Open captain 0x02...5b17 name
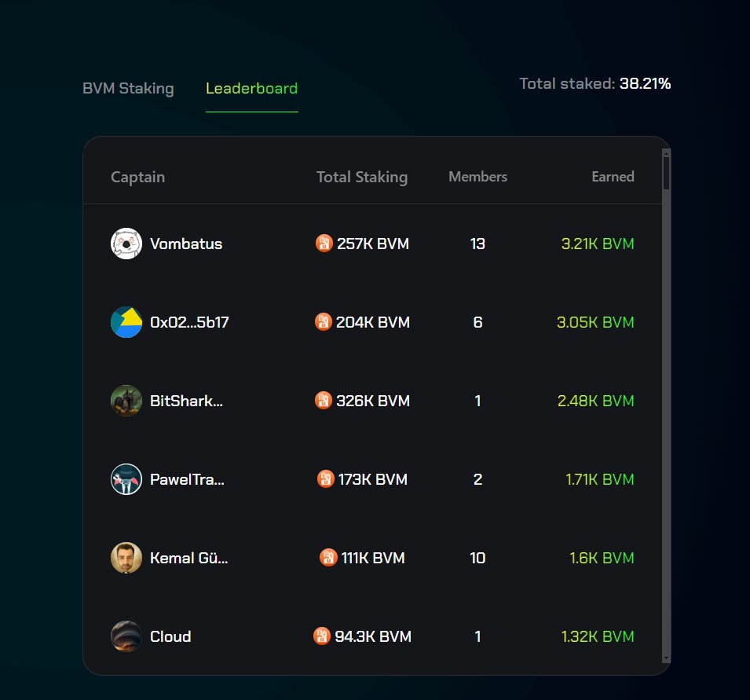The image size is (750, 700). tap(189, 322)
